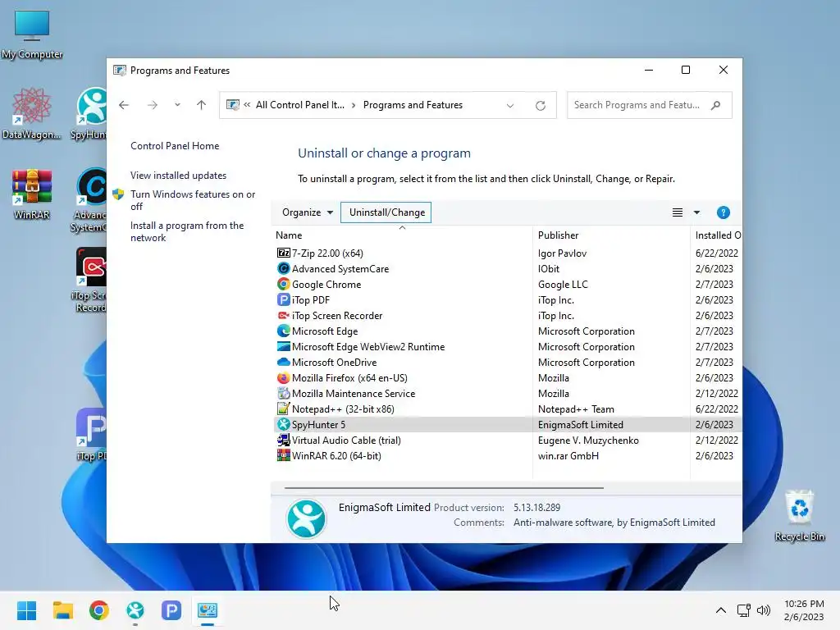Select DataWagon desktop shortcut
This screenshot has height=630, width=840.
click(32, 113)
